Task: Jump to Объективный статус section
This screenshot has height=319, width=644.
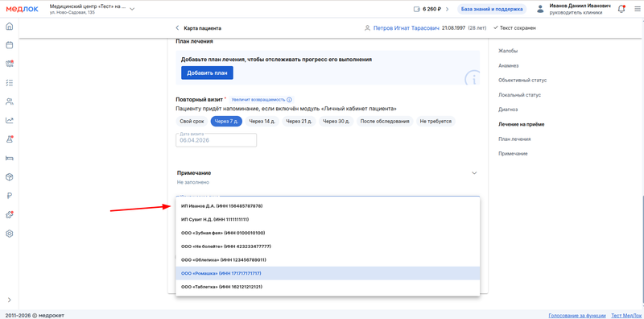Action: (522, 81)
